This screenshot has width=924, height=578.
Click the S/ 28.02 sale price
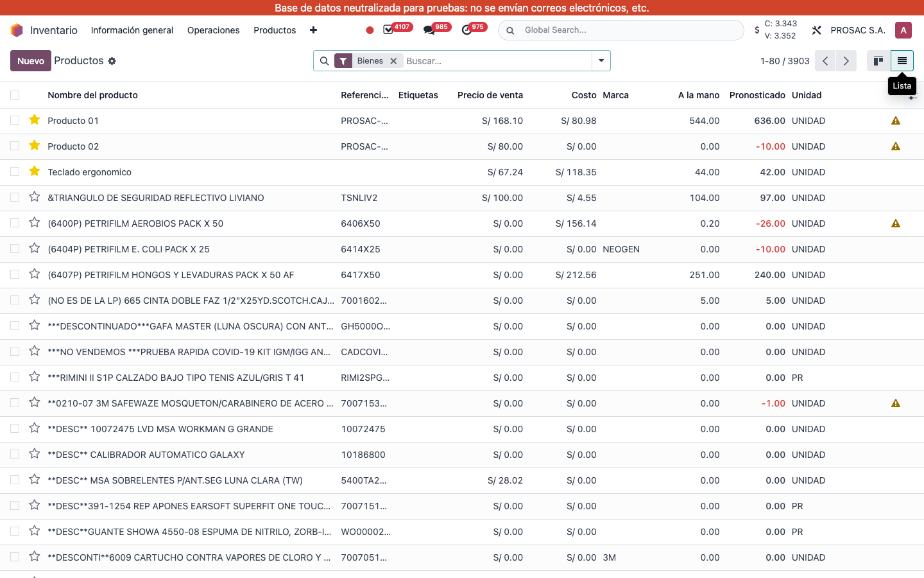505,480
